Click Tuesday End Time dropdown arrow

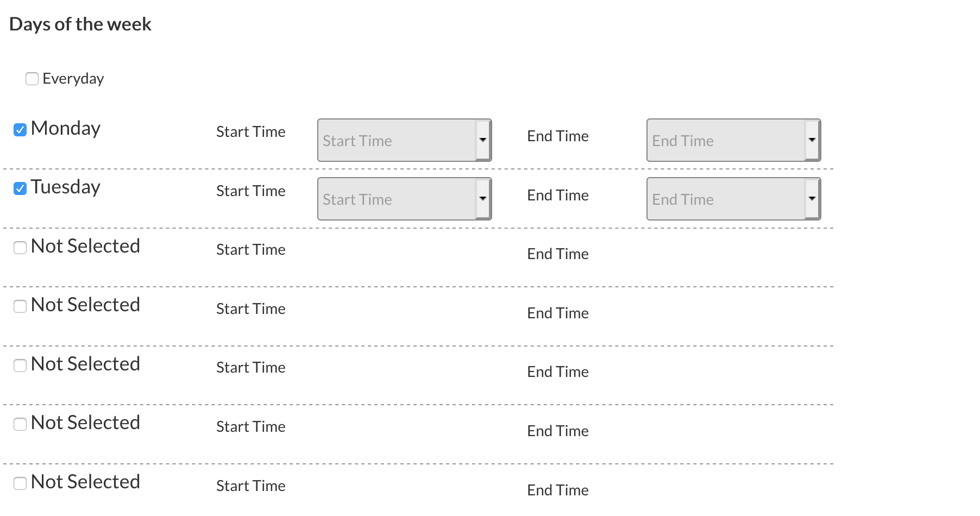click(812, 199)
